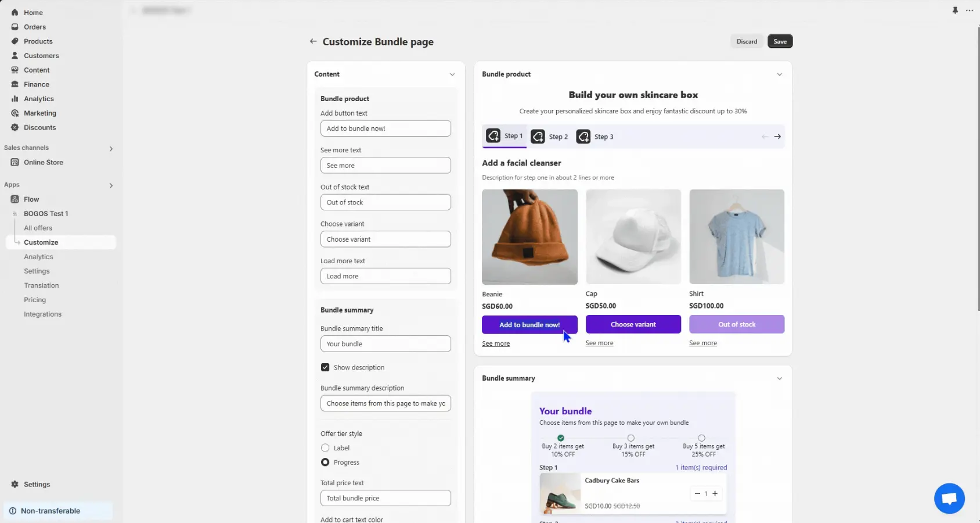Click the next steps right arrow

pyautogui.click(x=777, y=137)
